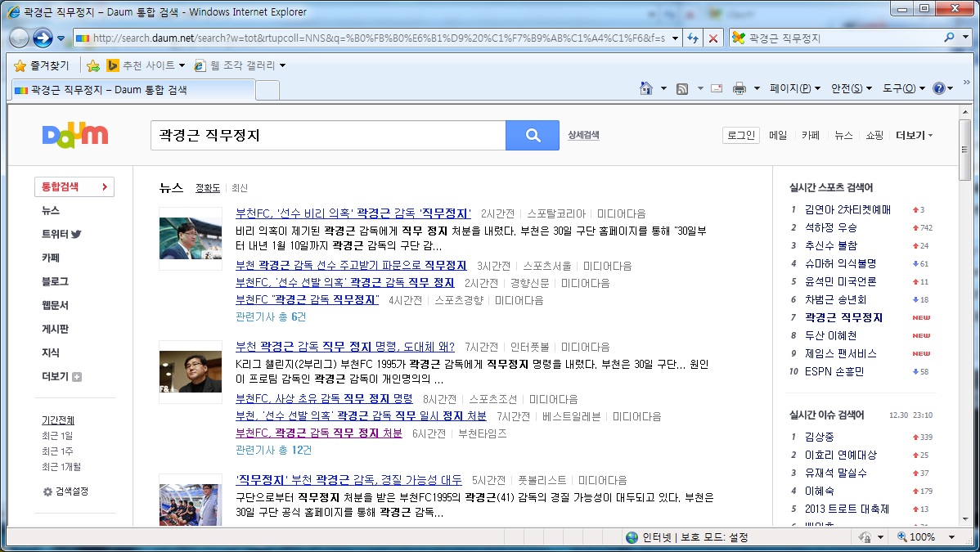Open the 더보기 dropdown at top right
Viewport: 980px width, 552px height.
pos(910,135)
